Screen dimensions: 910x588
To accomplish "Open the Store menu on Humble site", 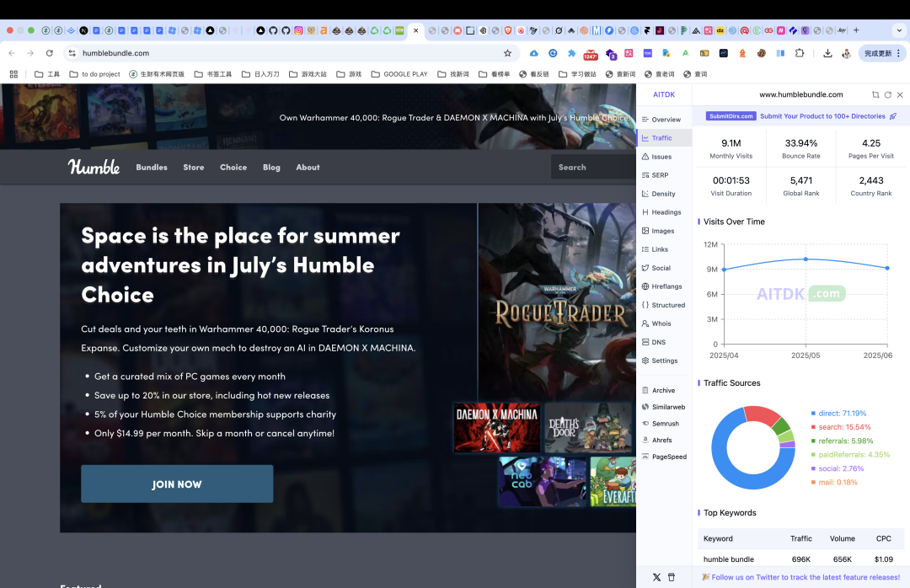I will coord(194,167).
